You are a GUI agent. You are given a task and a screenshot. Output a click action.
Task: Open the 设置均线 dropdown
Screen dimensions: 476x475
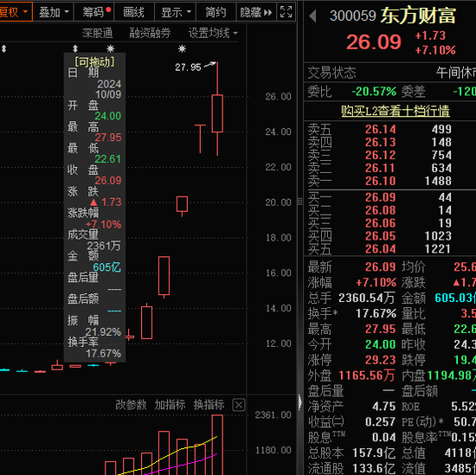213,33
